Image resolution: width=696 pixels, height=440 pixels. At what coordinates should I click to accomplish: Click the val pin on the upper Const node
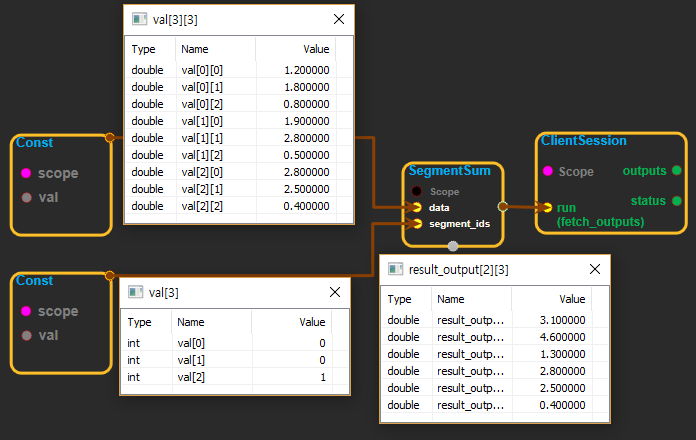[x=27, y=197]
